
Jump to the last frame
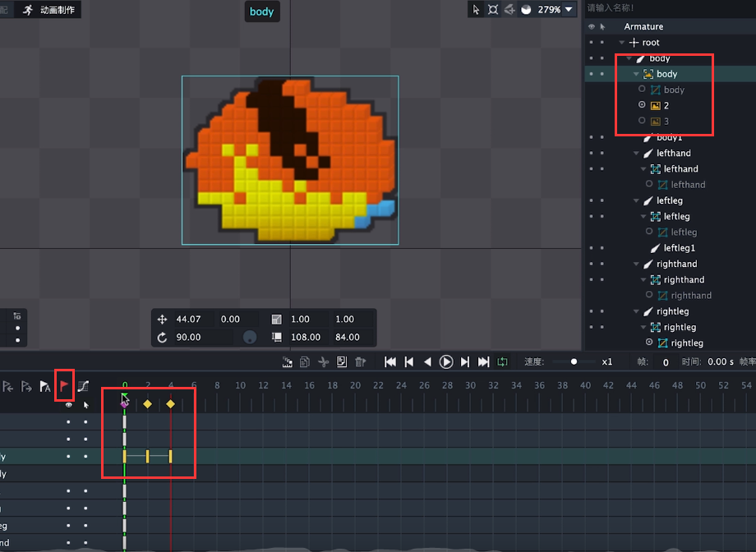coord(483,362)
